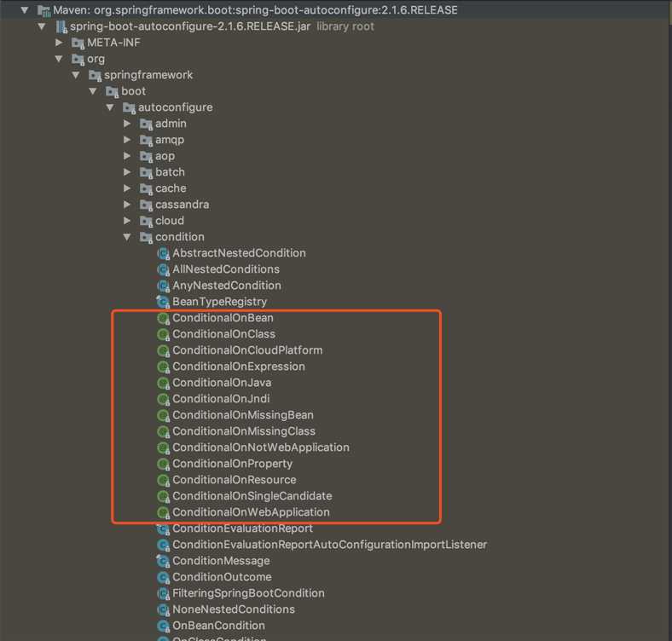Select the ConditionMessage class

pos(221,561)
